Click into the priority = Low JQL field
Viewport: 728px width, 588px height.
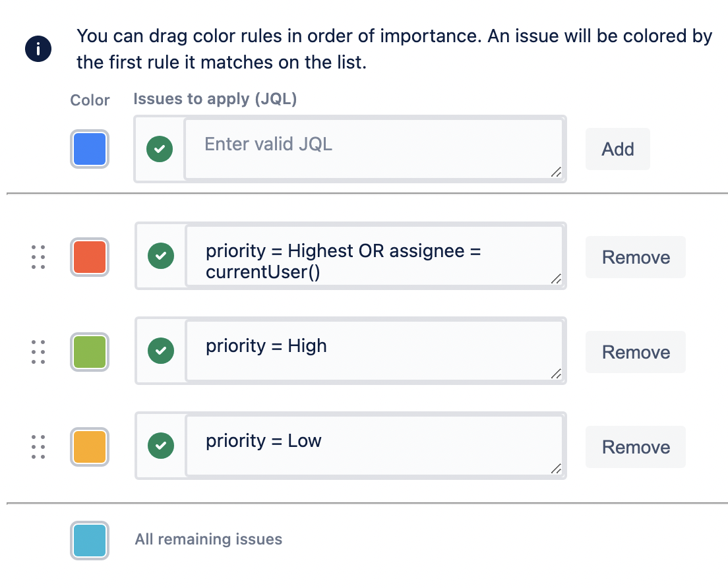point(373,447)
